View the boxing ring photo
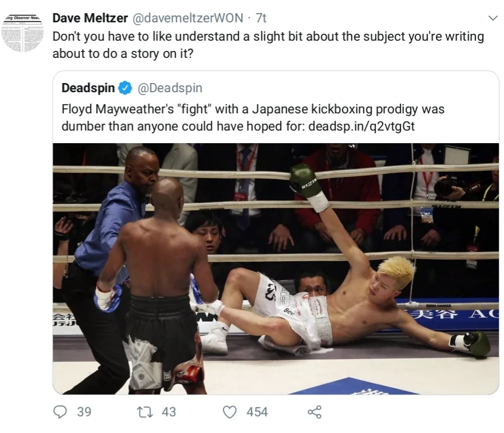Viewport: 504px width, 433px height. [x=276, y=269]
